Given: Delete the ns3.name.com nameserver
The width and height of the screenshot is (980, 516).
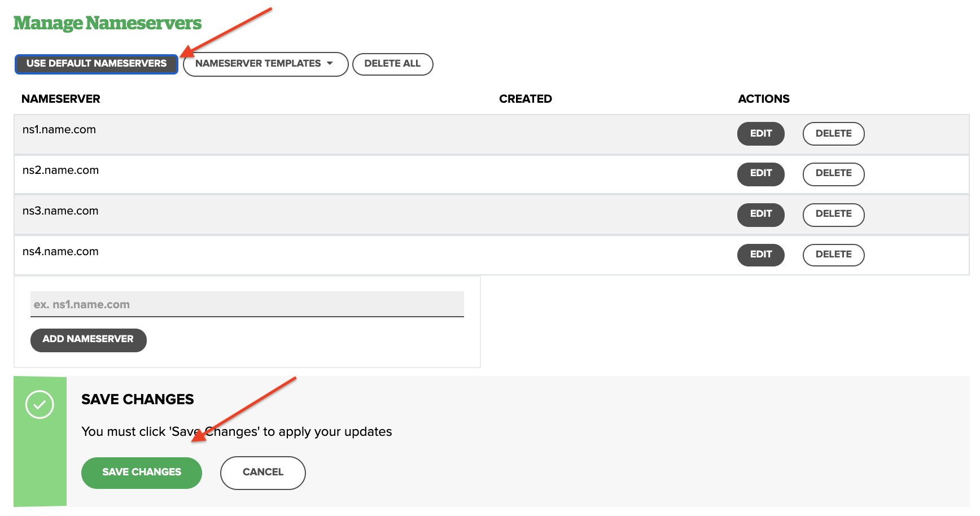Looking at the screenshot, I should tap(833, 215).
